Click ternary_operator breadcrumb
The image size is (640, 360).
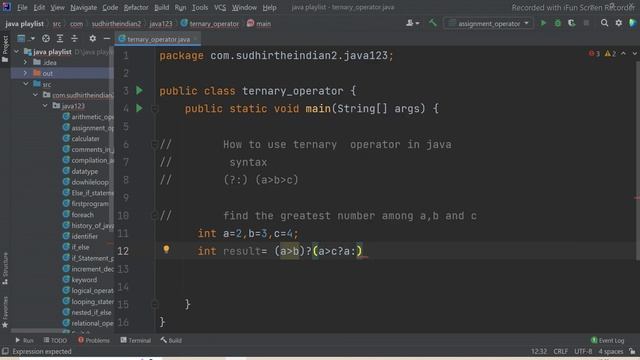209,24
